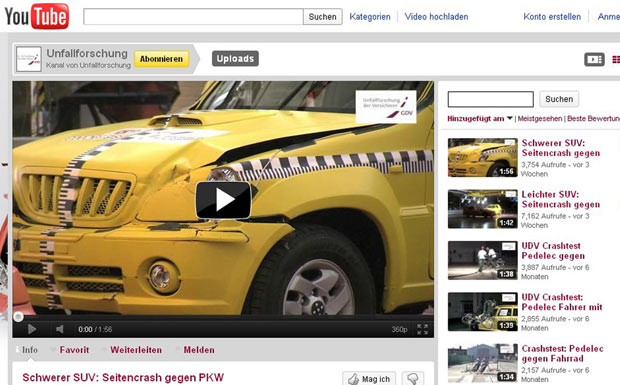The height and width of the screenshot is (385, 620).
Task: Switch to the player view icon
Action: coord(594,59)
